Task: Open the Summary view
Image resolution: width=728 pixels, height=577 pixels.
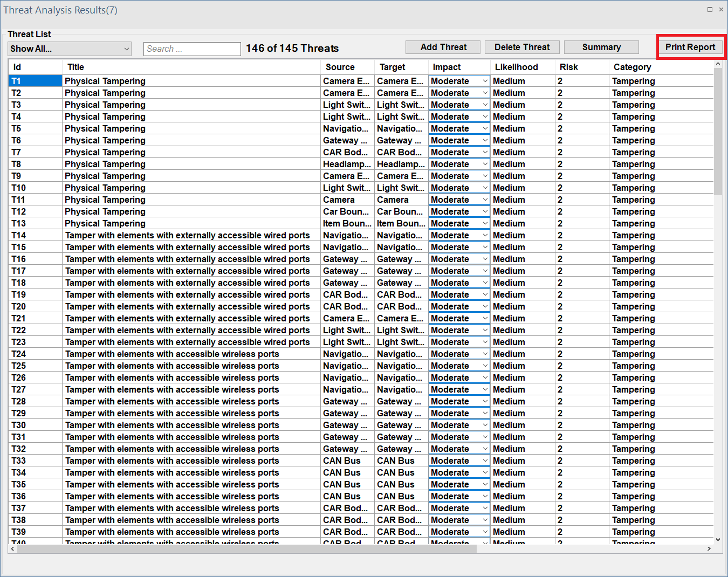Action: pos(601,47)
